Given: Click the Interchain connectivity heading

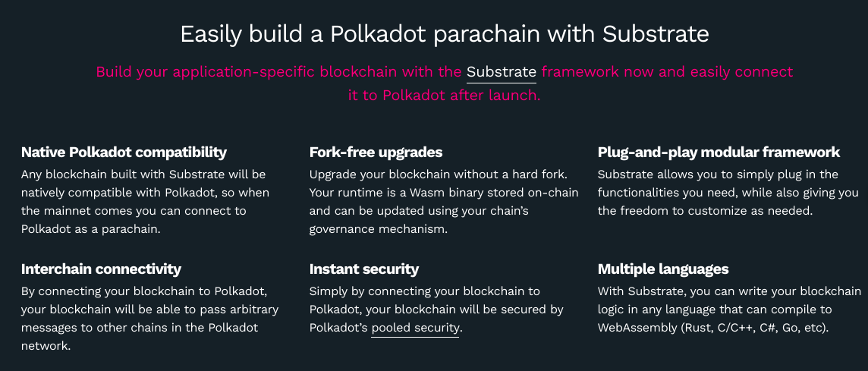Looking at the screenshot, I should 102,269.
